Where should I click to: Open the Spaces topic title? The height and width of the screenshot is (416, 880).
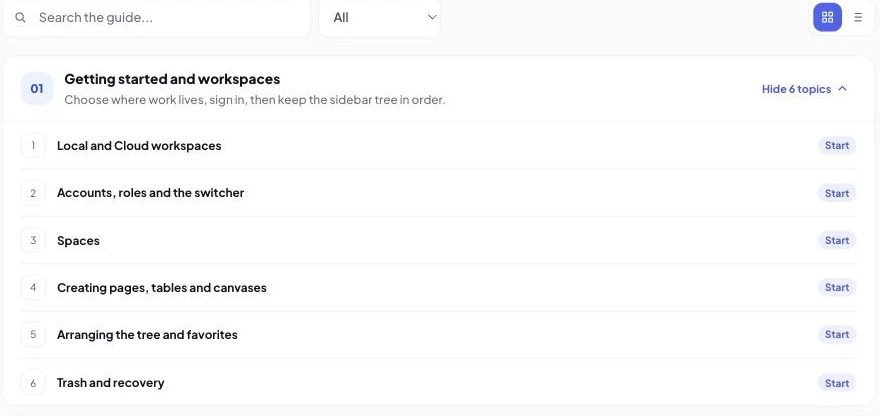click(78, 241)
